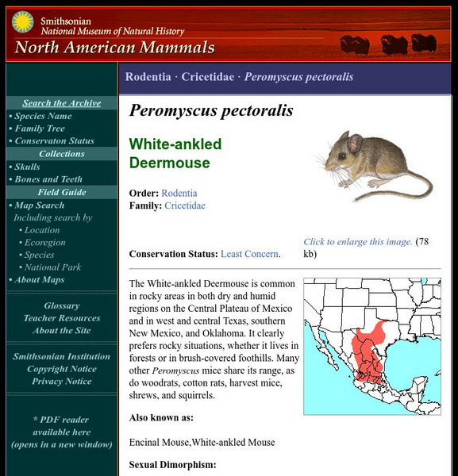Image resolution: width=458 pixels, height=476 pixels.
Task: Browse the Skulls collection
Action: pos(27,167)
